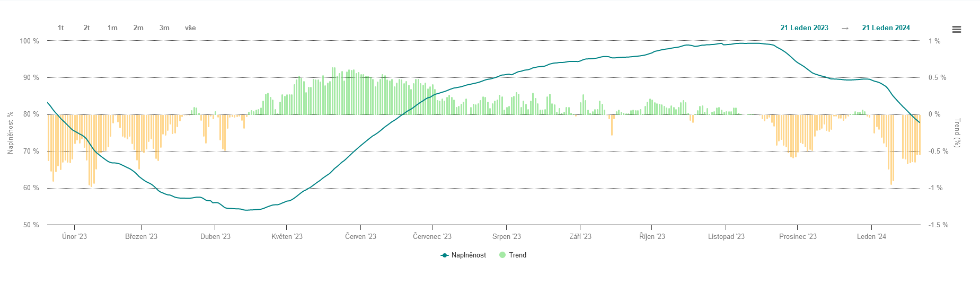
Task: Open the chart hamburger menu
Action: tap(956, 30)
